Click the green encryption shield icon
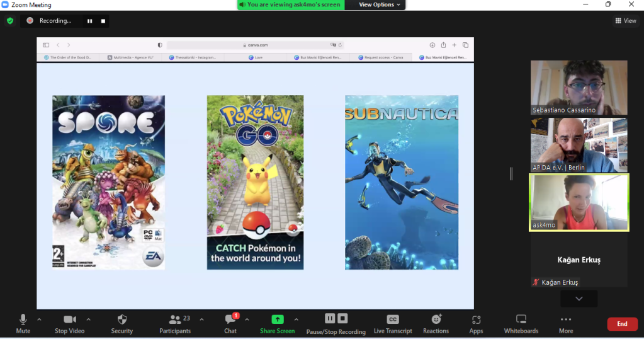The width and height of the screenshot is (644, 339). (9, 21)
